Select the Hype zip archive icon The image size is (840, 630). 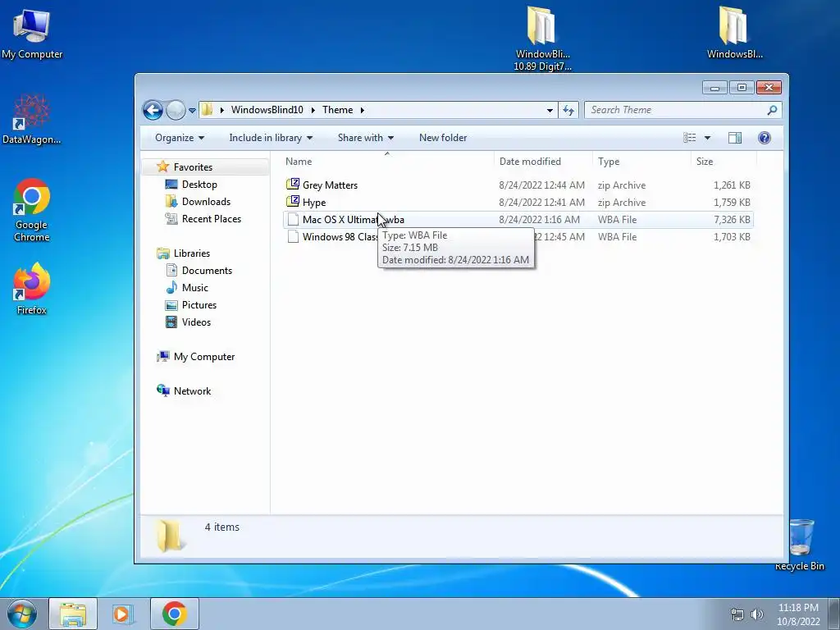[x=293, y=202]
